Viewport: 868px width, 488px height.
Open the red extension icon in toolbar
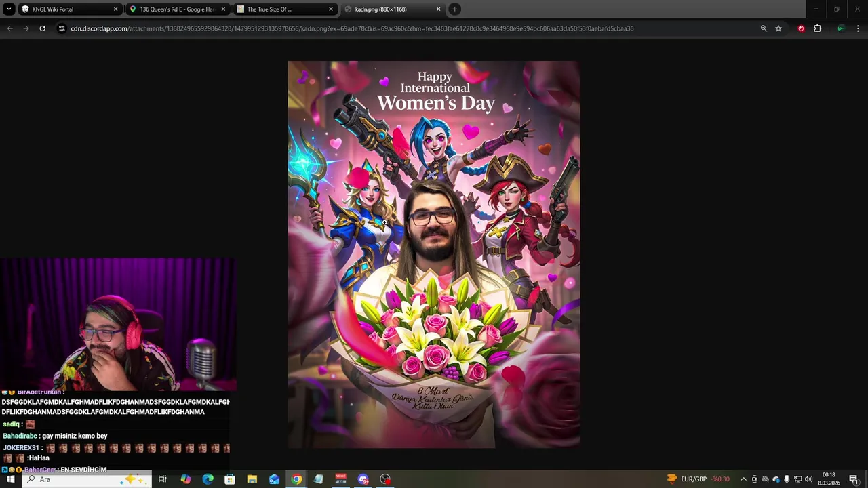[801, 28]
